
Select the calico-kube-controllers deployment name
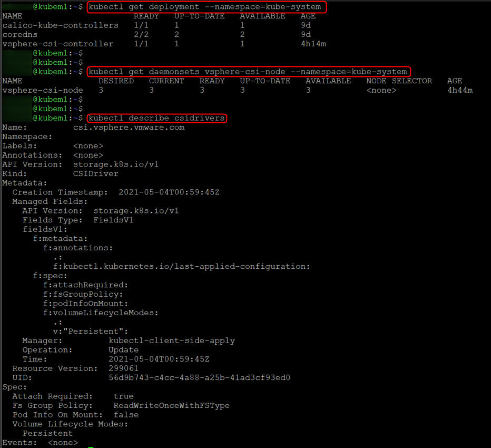[61, 25]
